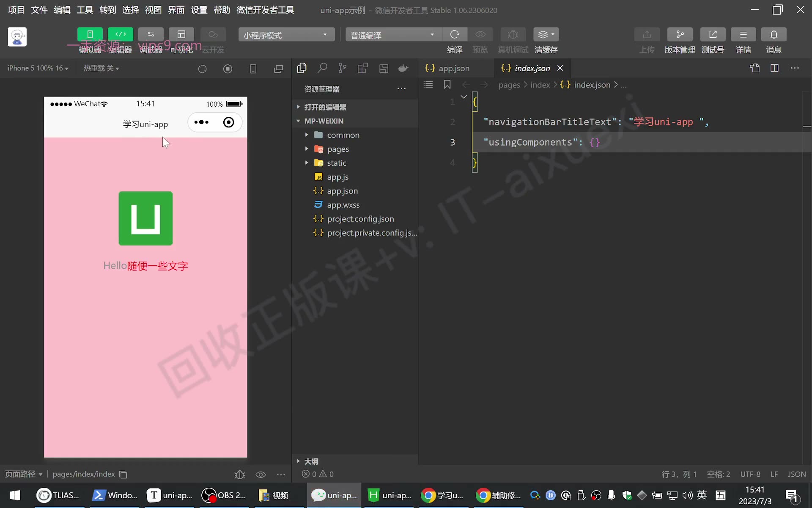The image size is (812, 508).
Task: Toggle the editor panel button
Action: pyautogui.click(x=121, y=34)
